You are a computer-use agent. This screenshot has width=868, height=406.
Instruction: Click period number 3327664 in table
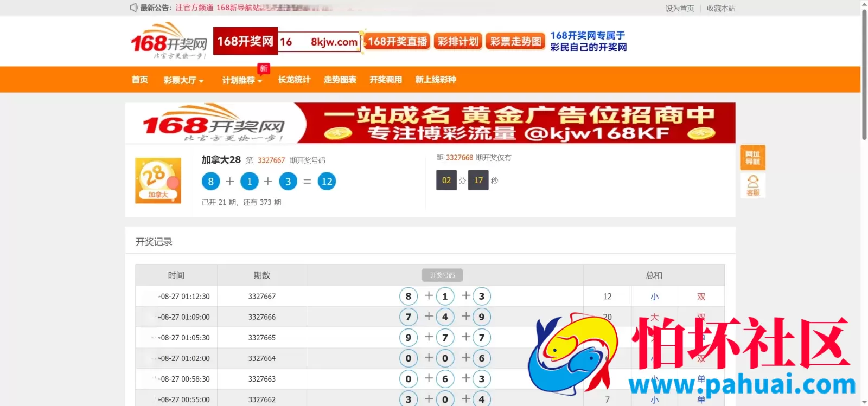click(x=262, y=358)
